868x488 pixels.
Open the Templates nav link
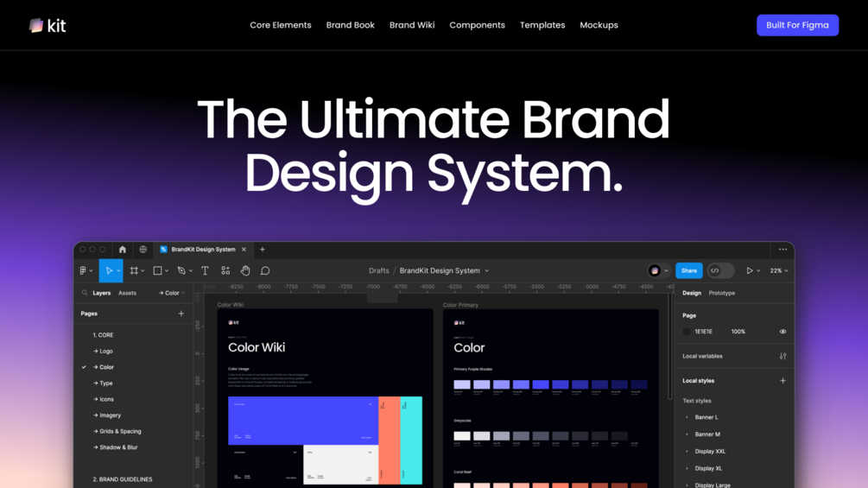tap(542, 25)
